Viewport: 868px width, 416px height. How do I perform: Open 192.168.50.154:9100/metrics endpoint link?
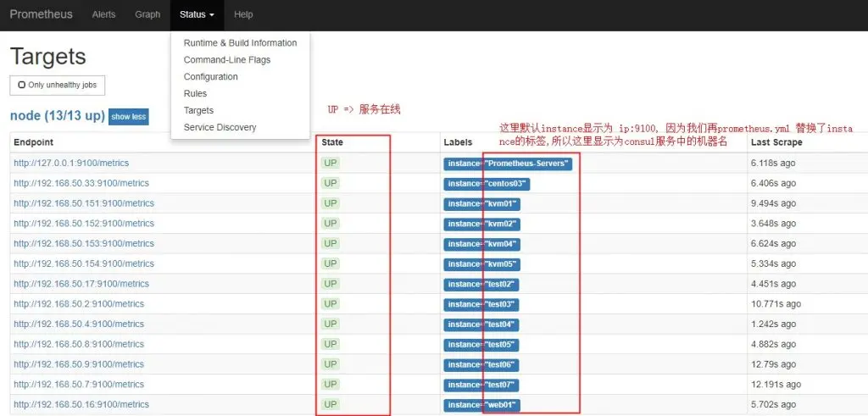(x=84, y=263)
